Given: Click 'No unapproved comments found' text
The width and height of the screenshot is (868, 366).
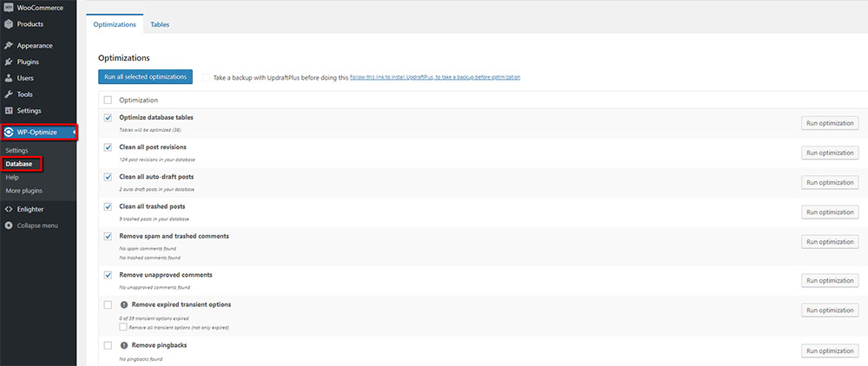Looking at the screenshot, I should 155,287.
